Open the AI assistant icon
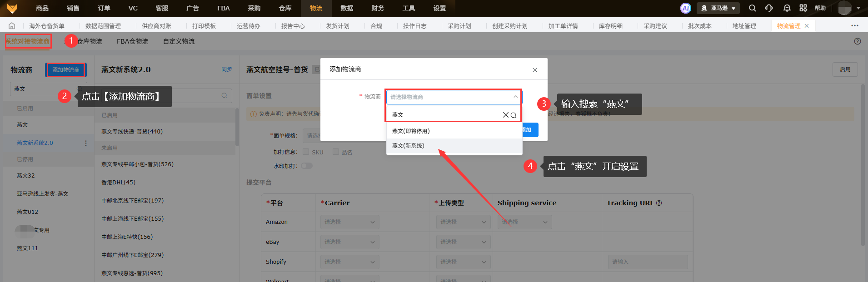 click(685, 8)
